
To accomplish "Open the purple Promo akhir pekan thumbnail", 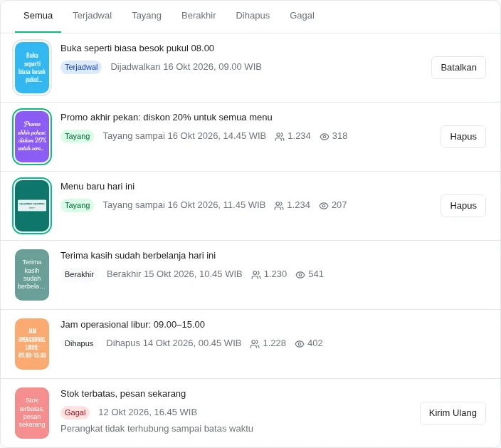I will pos(32,137).
